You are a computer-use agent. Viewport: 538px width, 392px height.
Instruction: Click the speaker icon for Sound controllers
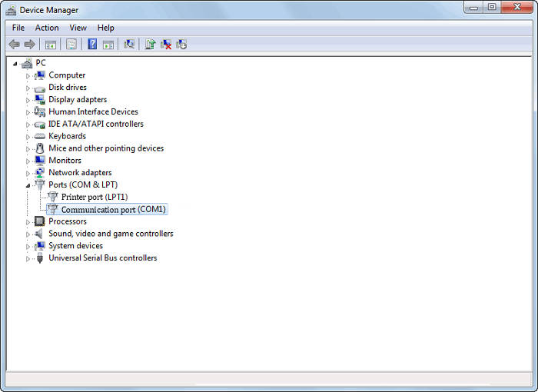(x=40, y=234)
